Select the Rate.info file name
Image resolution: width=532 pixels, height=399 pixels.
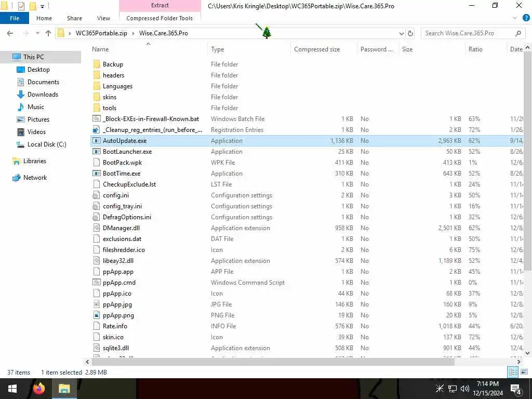pos(115,326)
